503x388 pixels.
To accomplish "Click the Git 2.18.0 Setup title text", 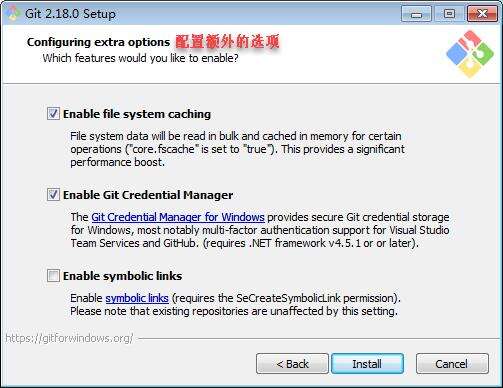I will point(71,14).
